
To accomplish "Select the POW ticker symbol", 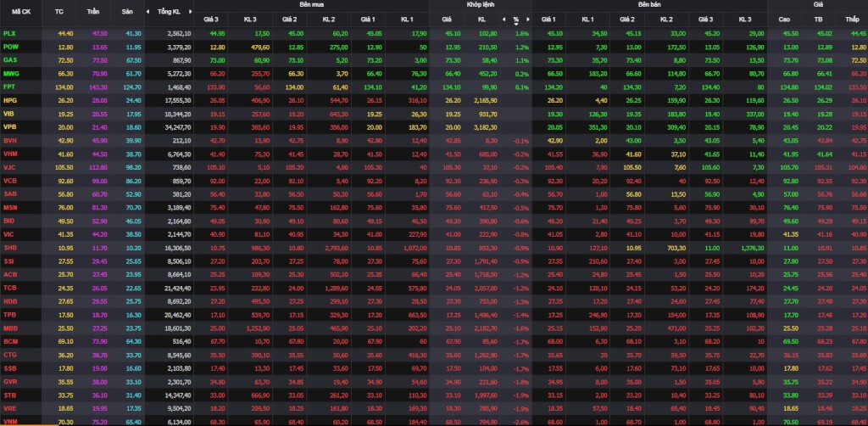I will 10,47.
